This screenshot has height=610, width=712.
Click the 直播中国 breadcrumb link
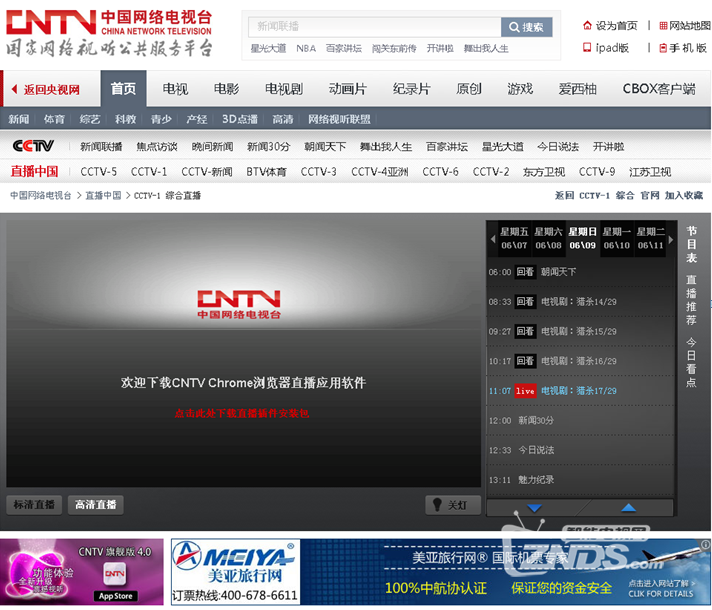pos(103,196)
